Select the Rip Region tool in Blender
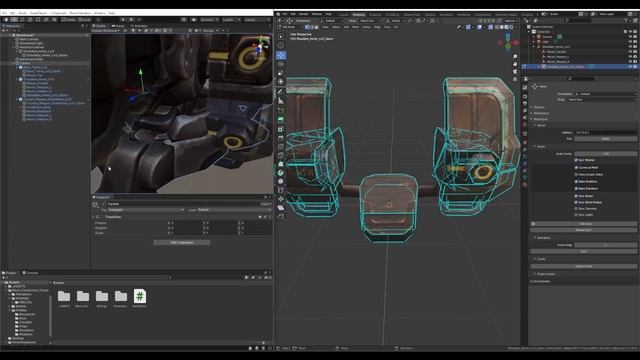Viewport: 640px width, 360px height. point(281,216)
